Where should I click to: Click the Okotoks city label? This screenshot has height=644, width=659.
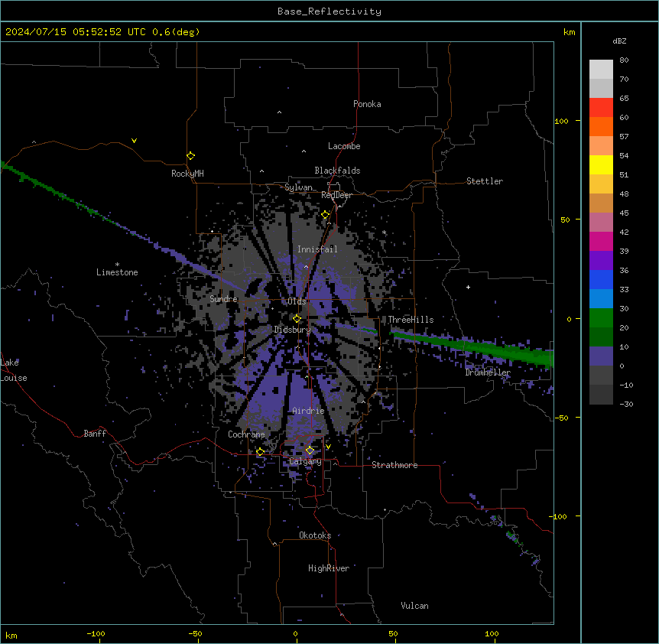tap(315, 535)
